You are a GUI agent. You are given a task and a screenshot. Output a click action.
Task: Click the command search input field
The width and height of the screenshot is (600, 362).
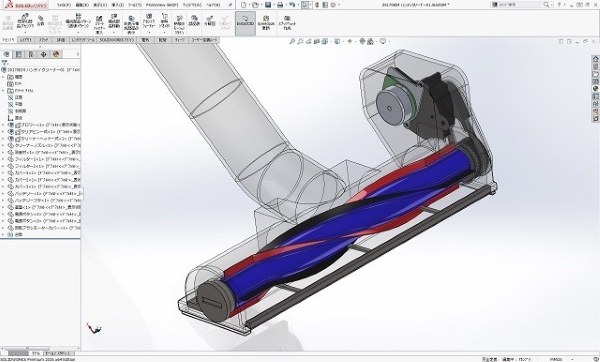click(x=520, y=5)
